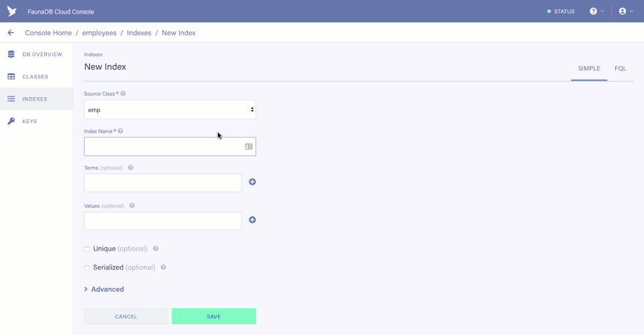The width and height of the screenshot is (644, 335).
Task: Show help for Values
Action: click(132, 206)
